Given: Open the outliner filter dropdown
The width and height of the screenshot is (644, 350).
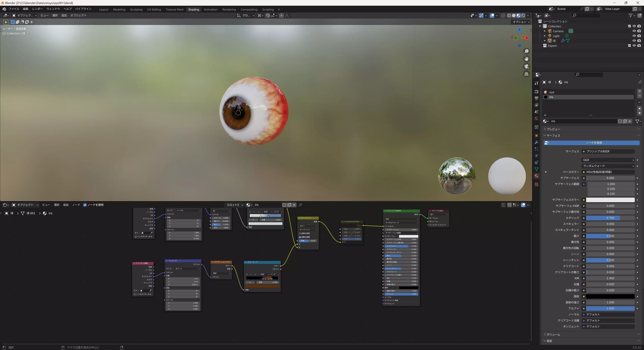Looking at the screenshot, I should [x=632, y=15].
